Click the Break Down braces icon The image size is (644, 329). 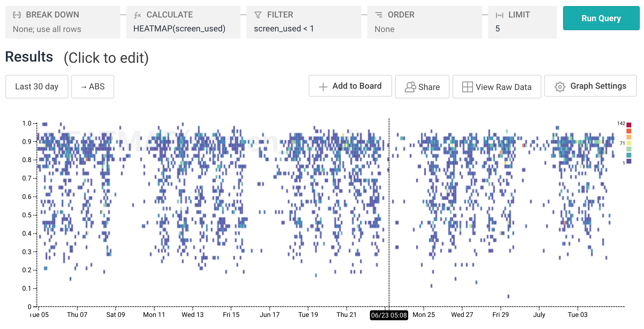tap(17, 15)
